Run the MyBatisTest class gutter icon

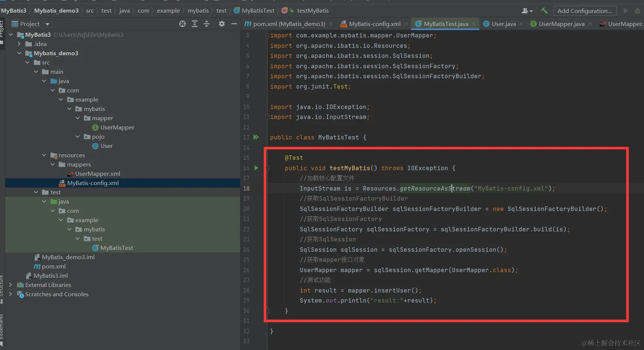(256, 137)
